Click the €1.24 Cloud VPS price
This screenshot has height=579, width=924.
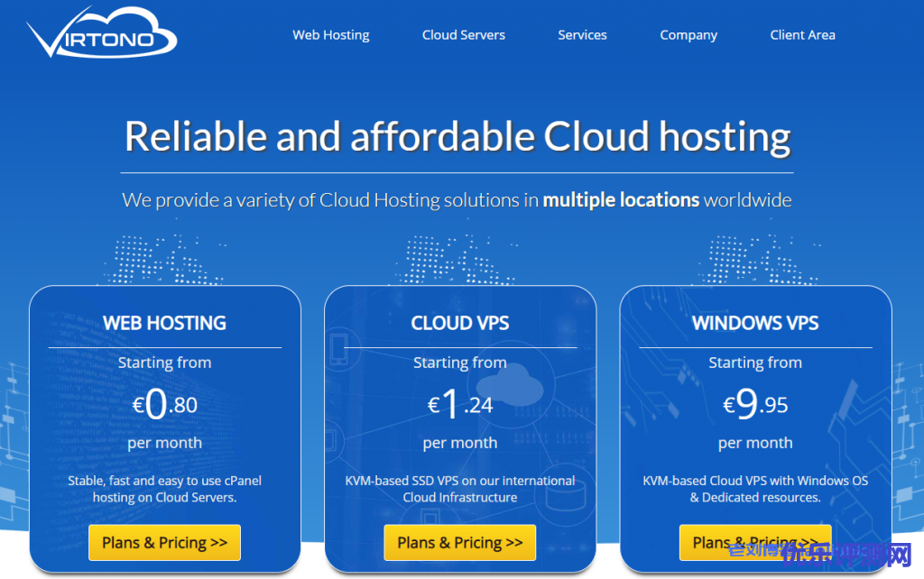459,405
